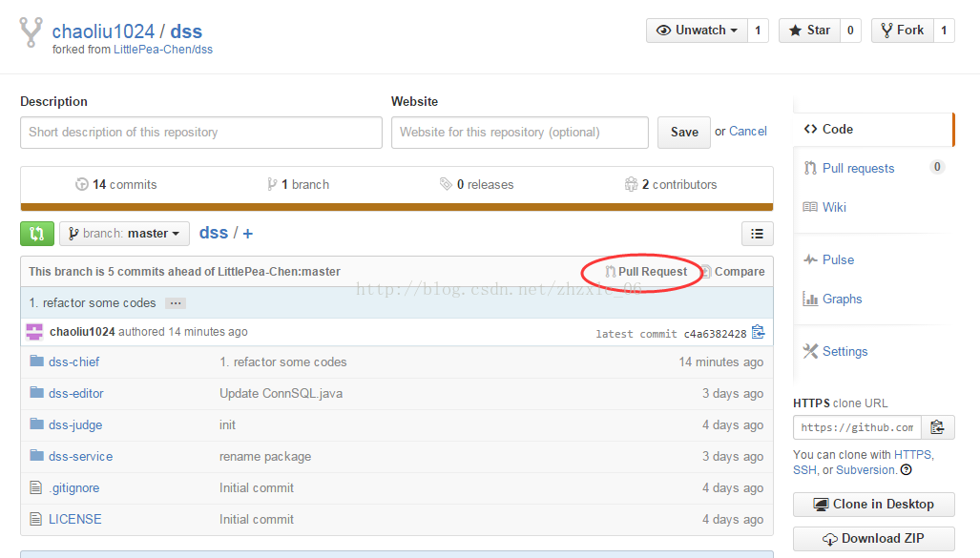
Task: Copy the latest commit SHA c4a6382428
Action: point(758,332)
